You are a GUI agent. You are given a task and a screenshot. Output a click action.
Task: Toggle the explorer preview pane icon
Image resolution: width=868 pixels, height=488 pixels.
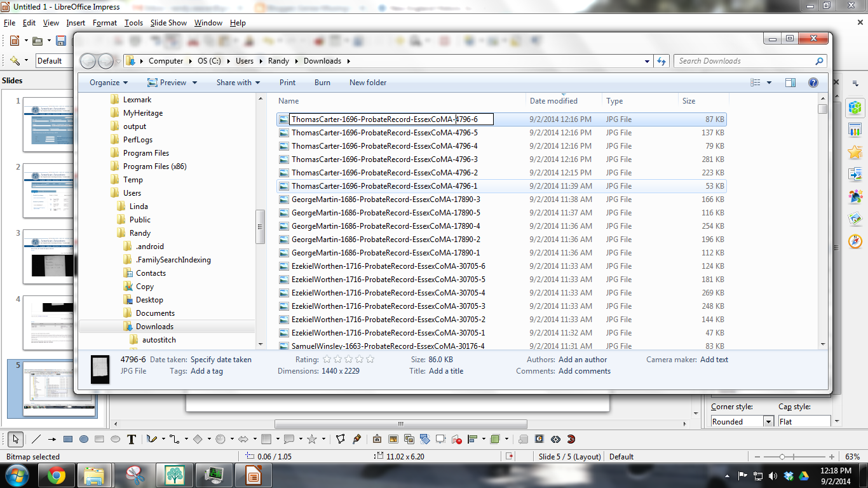(x=790, y=83)
